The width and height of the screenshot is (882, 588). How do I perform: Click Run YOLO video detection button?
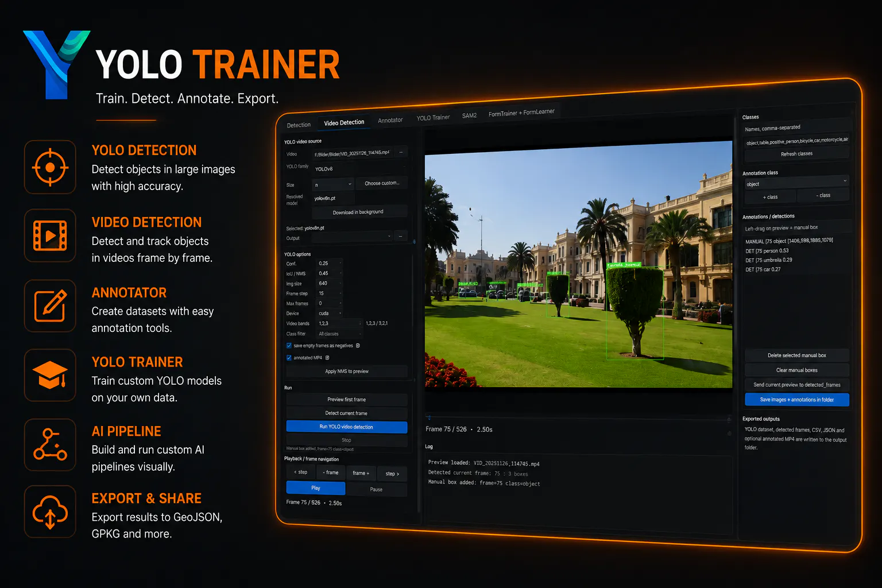click(x=346, y=427)
